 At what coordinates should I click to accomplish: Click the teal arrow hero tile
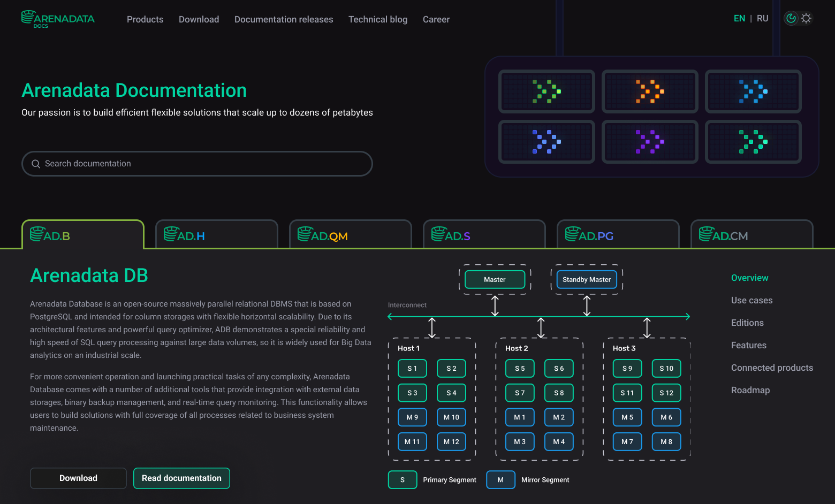pos(753,142)
